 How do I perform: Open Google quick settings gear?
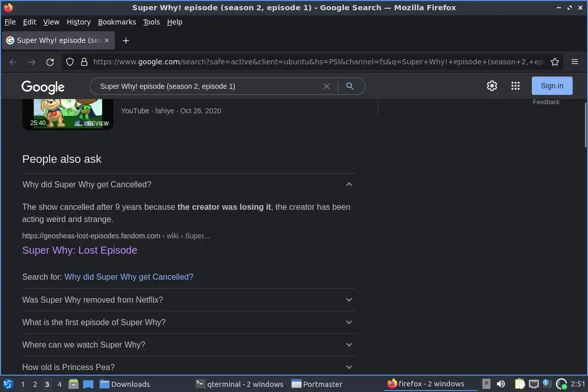(492, 86)
